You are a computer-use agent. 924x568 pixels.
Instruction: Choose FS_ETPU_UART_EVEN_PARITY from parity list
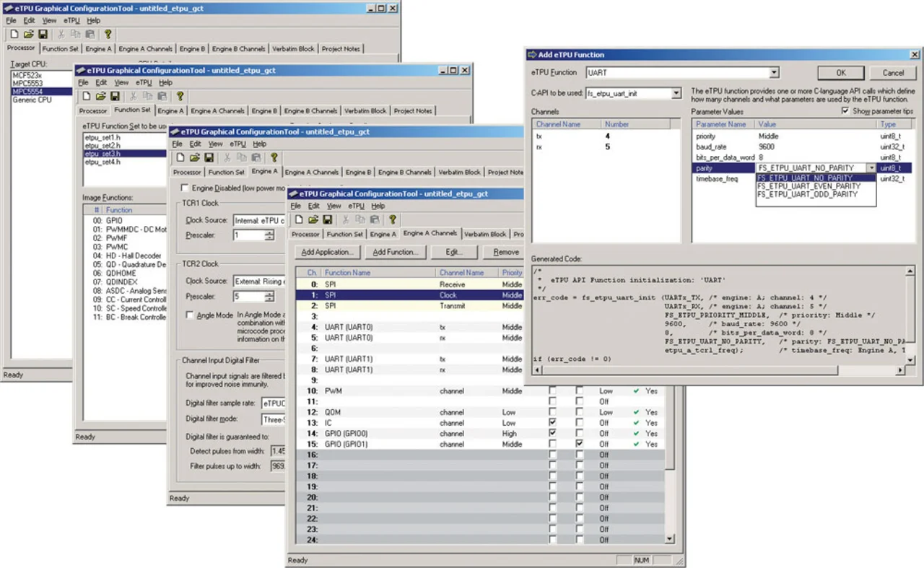pos(808,186)
